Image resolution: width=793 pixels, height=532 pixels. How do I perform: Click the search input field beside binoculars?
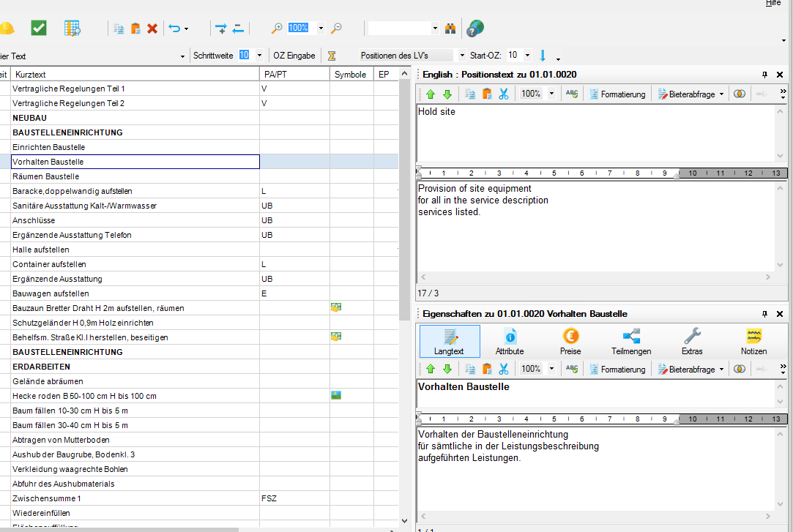click(x=400, y=29)
